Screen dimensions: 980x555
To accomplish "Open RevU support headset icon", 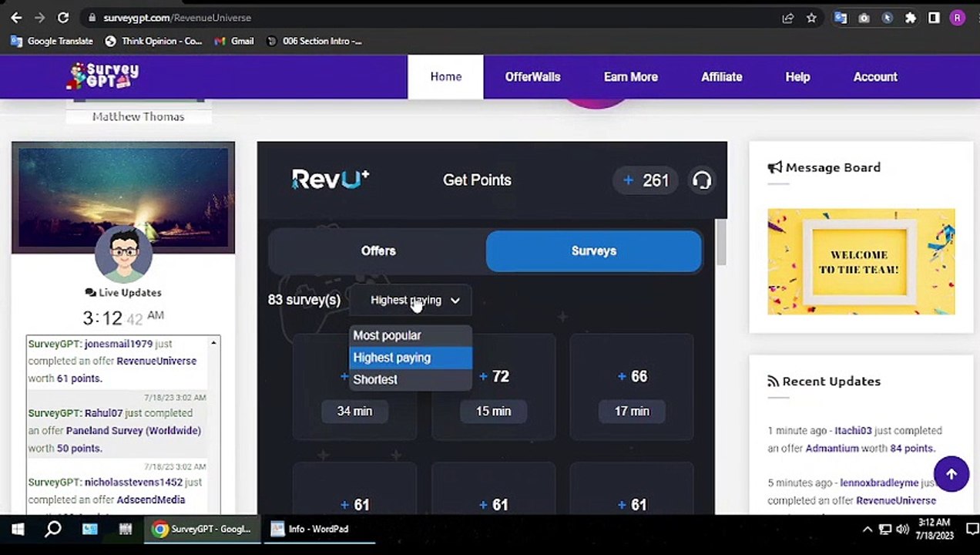I will (701, 180).
